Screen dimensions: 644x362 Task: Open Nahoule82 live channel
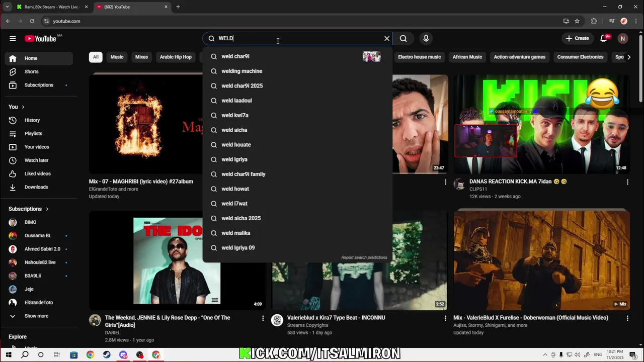[39, 262]
